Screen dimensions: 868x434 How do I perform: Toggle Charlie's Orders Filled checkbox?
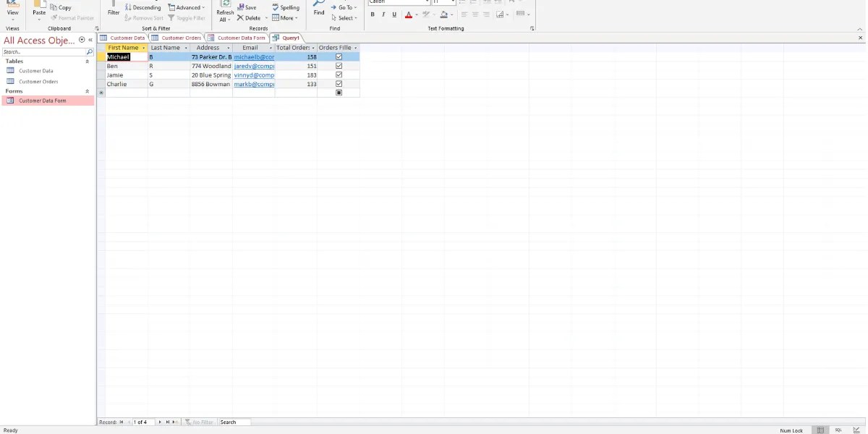coord(339,84)
